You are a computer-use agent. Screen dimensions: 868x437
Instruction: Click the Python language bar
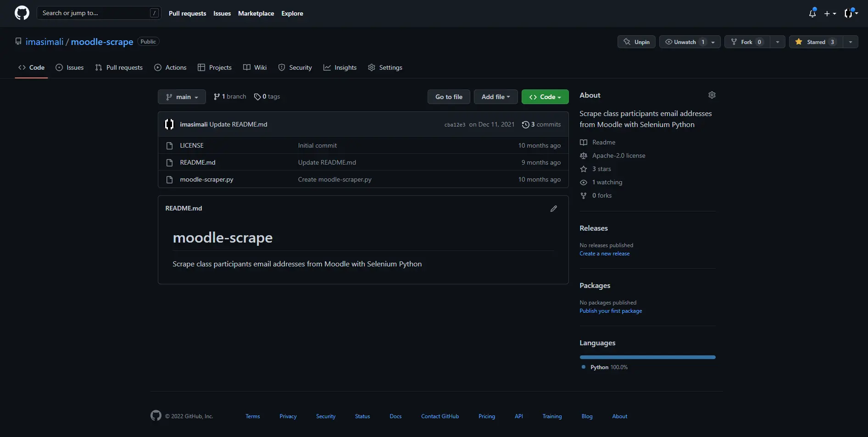click(x=647, y=357)
